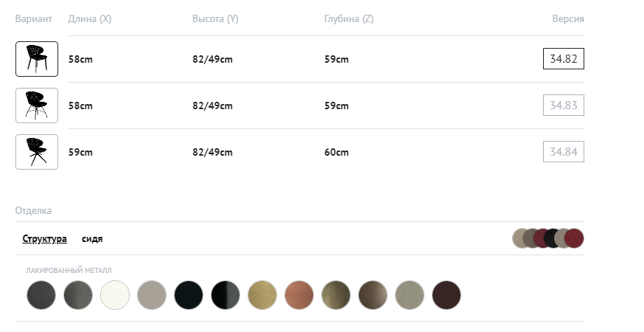Screen dimensions: 644x332
Task: Select the light warm grey metal swatch
Action: click(152, 295)
